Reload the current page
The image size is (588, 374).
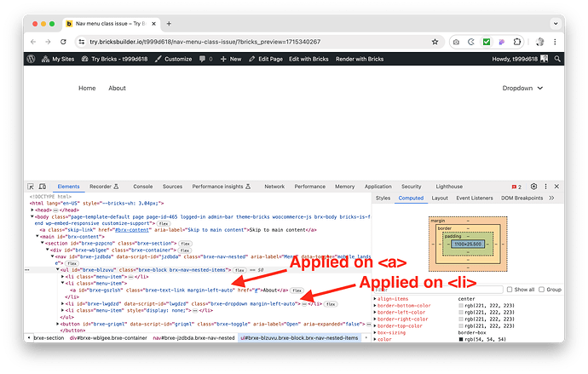(x=63, y=42)
